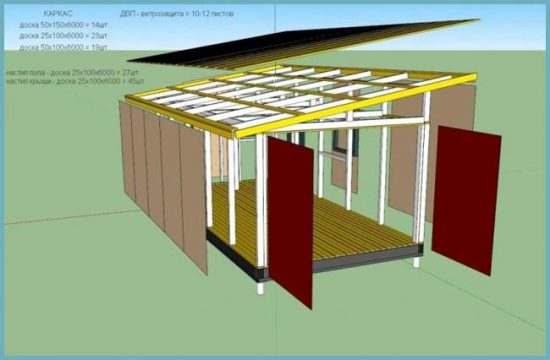
Task: Click the КАРКАС heading text
Action: click(x=58, y=14)
